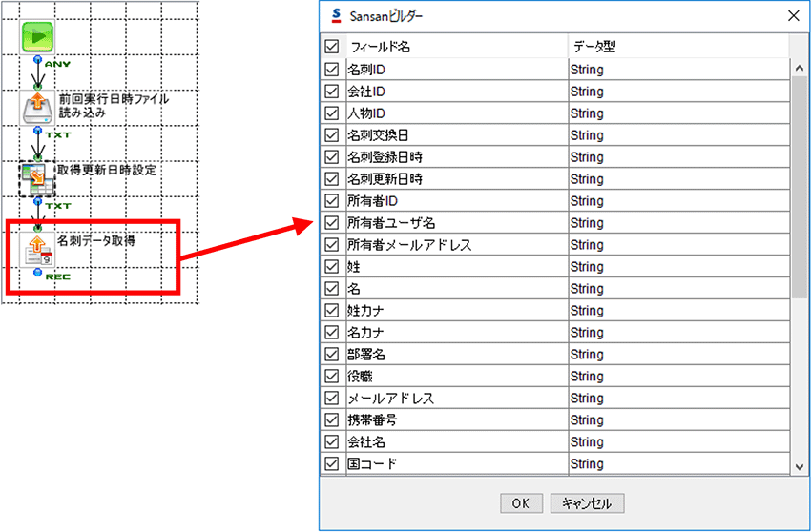Screen dimensions: 811x532
Task: Select the 名刺交換日 field name cell
Action: tap(457, 135)
